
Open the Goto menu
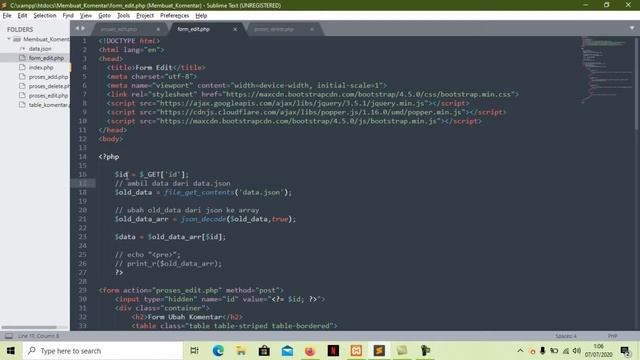point(104,16)
